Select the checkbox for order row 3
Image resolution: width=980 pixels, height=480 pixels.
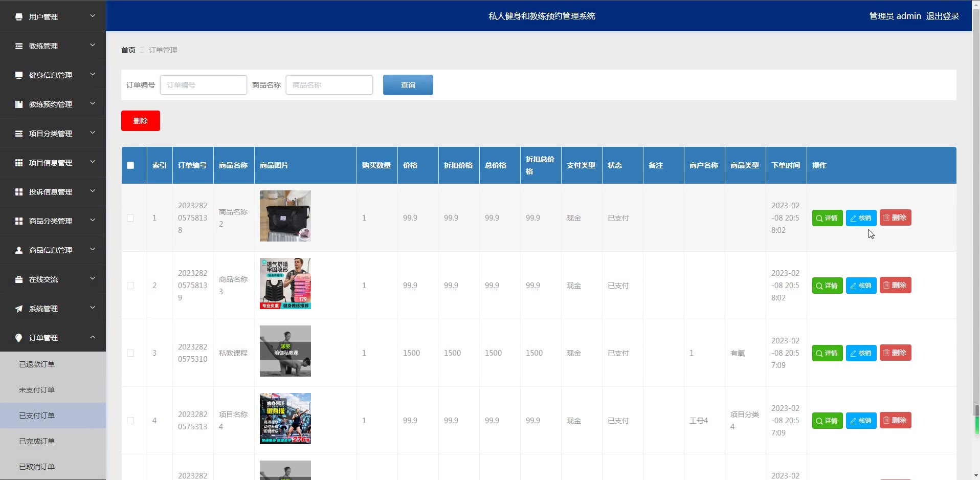(130, 353)
